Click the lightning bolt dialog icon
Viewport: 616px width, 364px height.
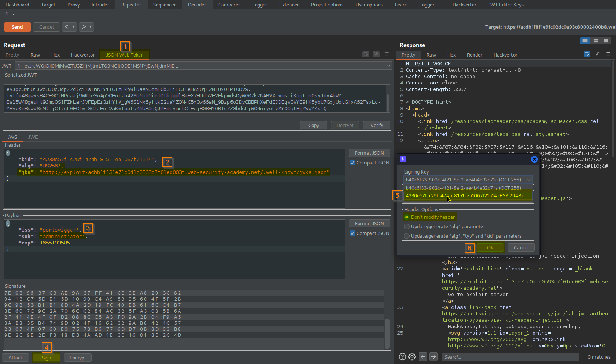click(403, 159)
